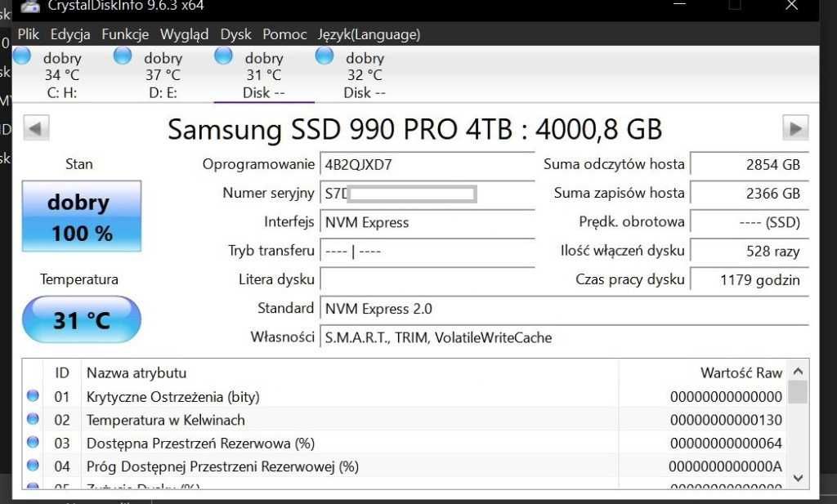The width and height of the screenshot is (837, 504).
Task: Click the serial number field
Action: pos(427,193)
